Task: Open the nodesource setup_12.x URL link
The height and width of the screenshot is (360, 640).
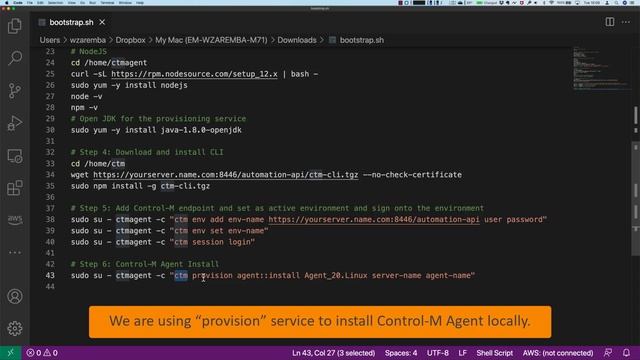Action: pos(194,74)
